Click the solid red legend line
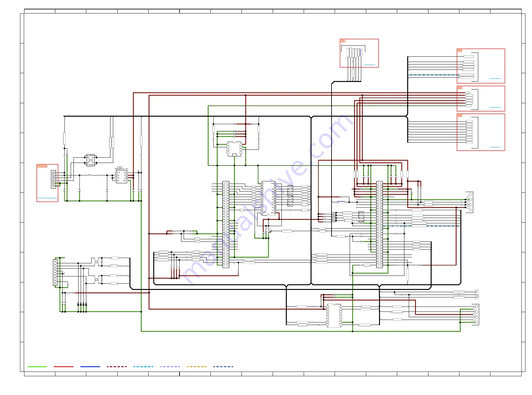 pos(63,367)
